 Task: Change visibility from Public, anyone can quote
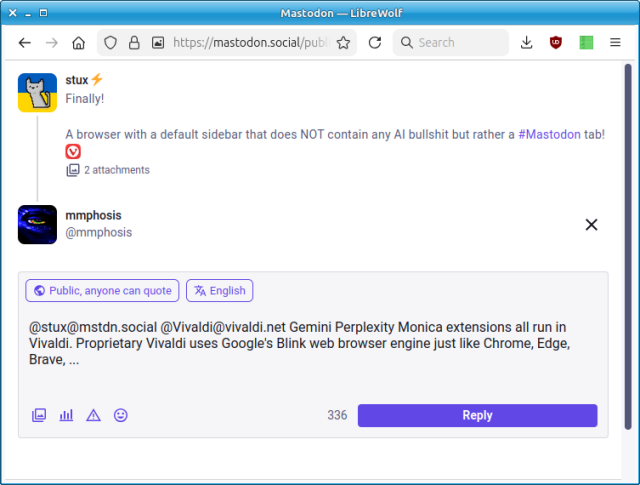[102, 291]
